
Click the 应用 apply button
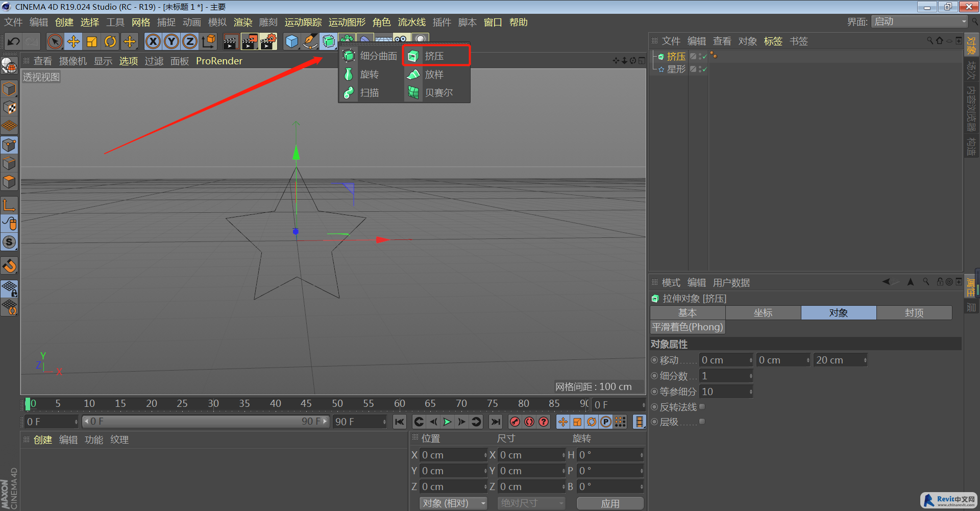pos(610,503)
